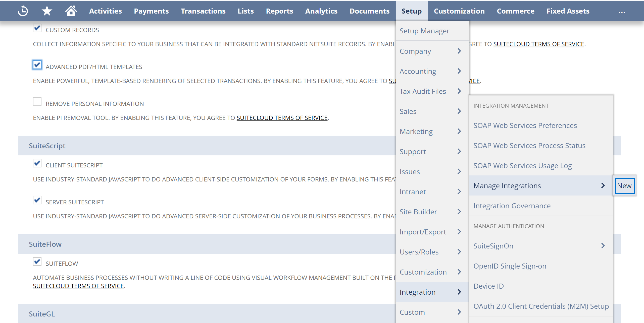Viewport: 644px width, 323px height.
Task: Open the Payments menu
Action: [151, 11]
